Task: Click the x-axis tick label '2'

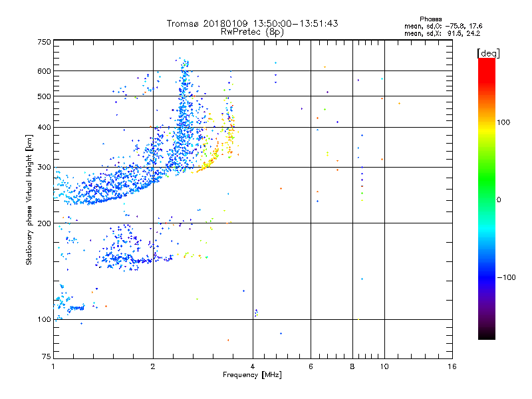Action: tap(153, 366)
